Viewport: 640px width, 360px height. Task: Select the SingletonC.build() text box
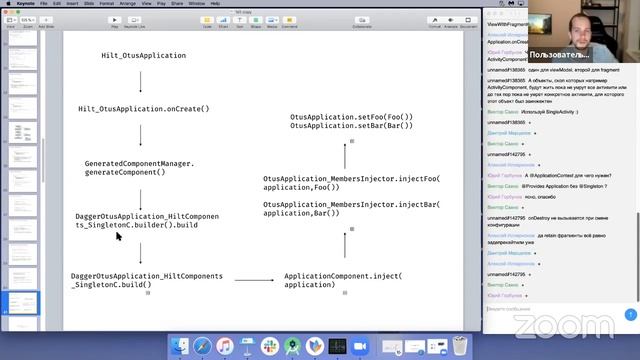tap(147, 280)
